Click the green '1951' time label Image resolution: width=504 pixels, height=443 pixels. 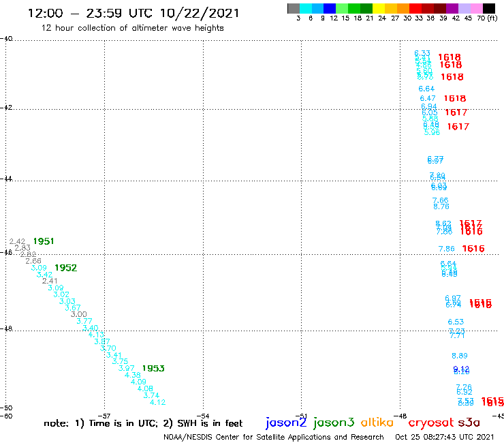(x=44, y=241)
